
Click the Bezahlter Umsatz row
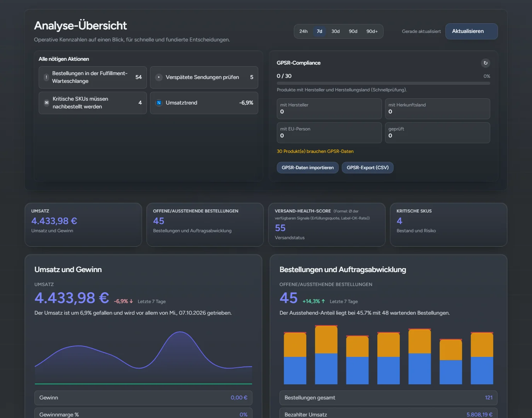(389, 413)
